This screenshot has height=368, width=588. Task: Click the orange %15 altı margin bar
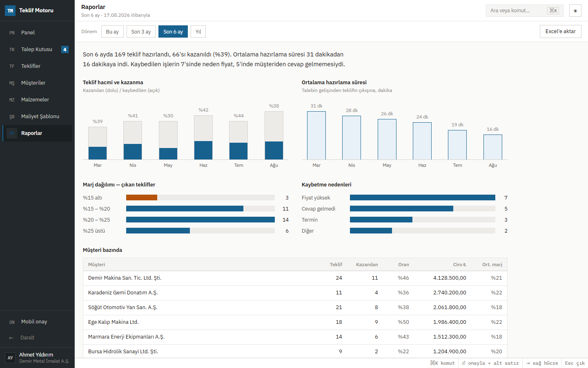142,197
